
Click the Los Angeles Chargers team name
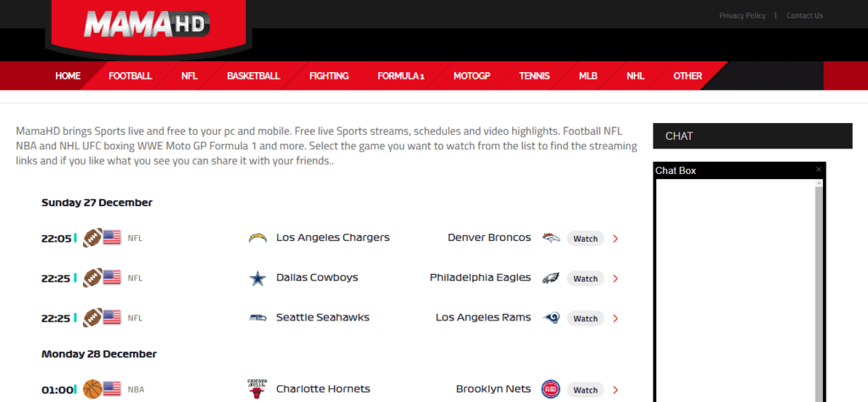click(332, 237)
